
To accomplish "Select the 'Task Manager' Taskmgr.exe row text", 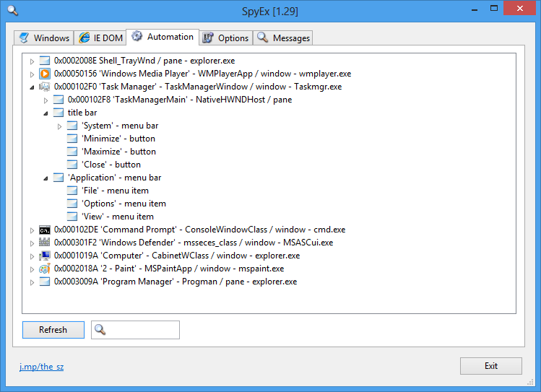I will point(198,87).
